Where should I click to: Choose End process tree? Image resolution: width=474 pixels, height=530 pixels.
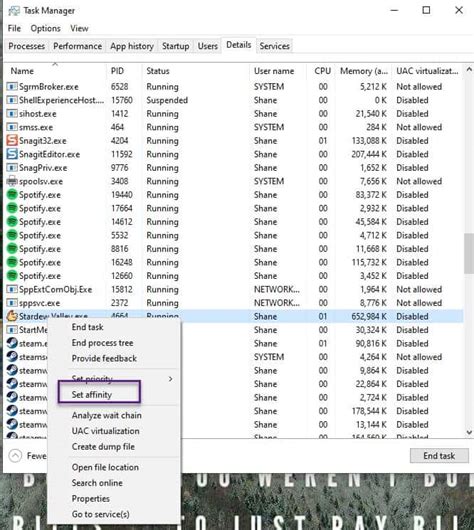click(102, 343)
